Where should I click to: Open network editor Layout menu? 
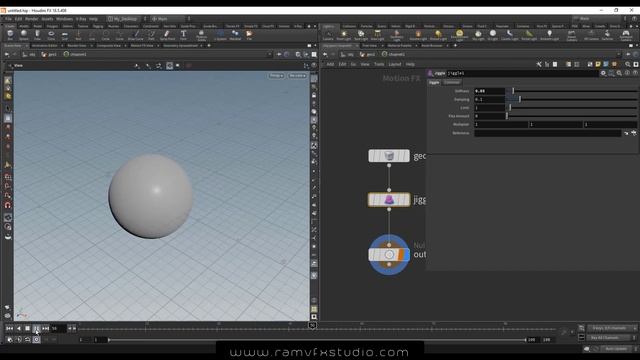395,64
